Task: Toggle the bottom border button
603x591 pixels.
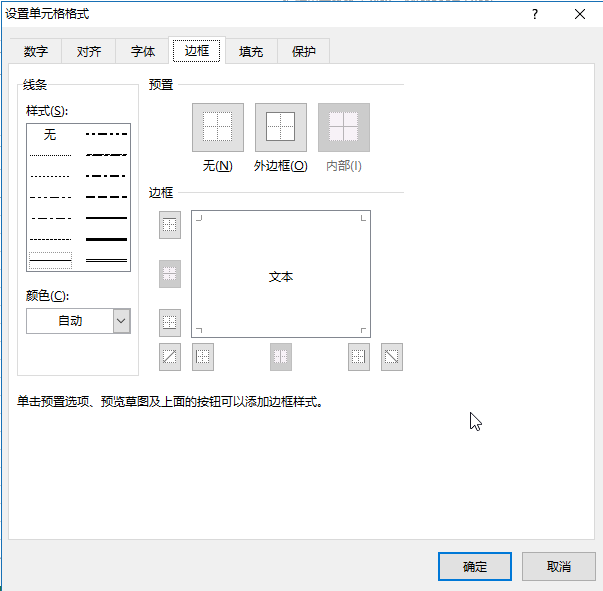Action: 170,322
